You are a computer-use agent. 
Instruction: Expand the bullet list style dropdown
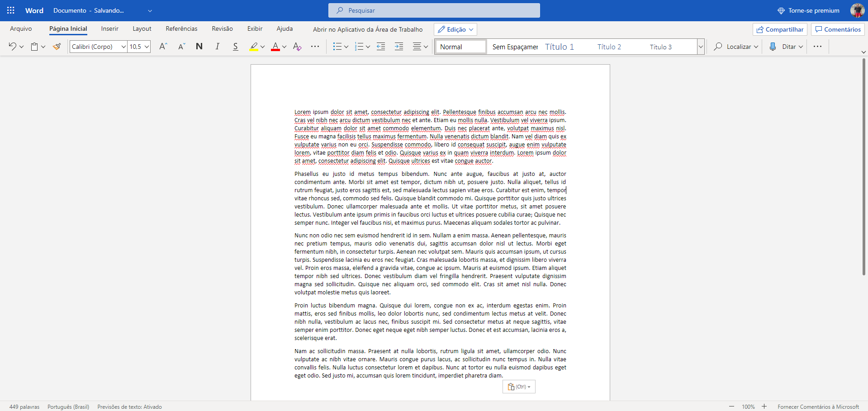point(346,47)
